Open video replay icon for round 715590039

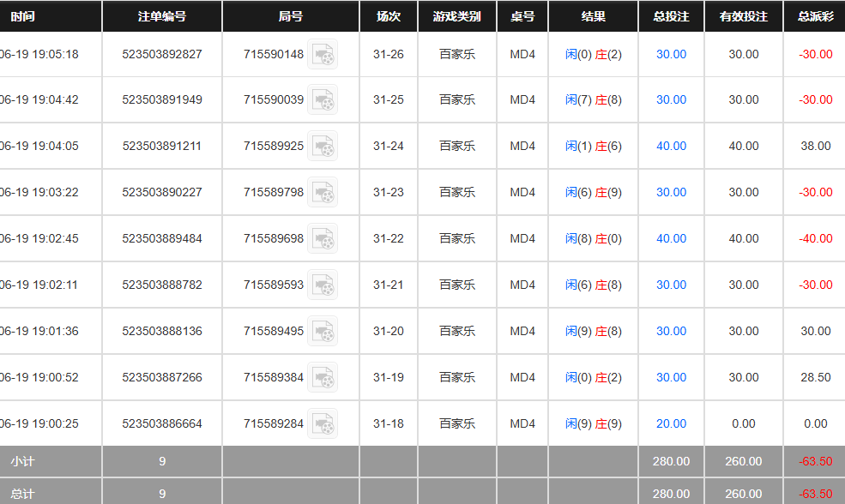(x=323, y=99)
